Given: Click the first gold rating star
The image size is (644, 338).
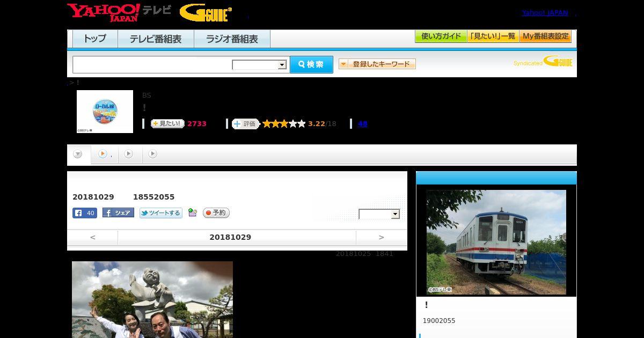Looking at the screenshot, I should click(x=267, y=124).
